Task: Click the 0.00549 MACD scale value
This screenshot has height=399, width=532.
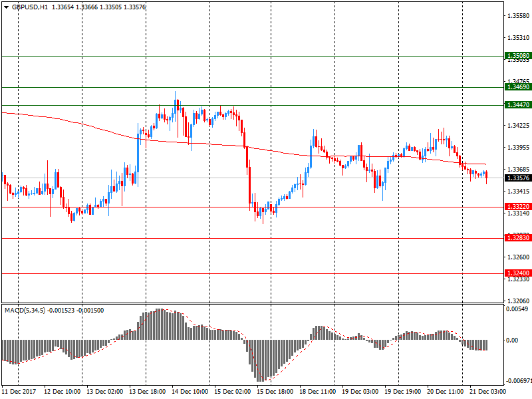Action: [517, 309]
